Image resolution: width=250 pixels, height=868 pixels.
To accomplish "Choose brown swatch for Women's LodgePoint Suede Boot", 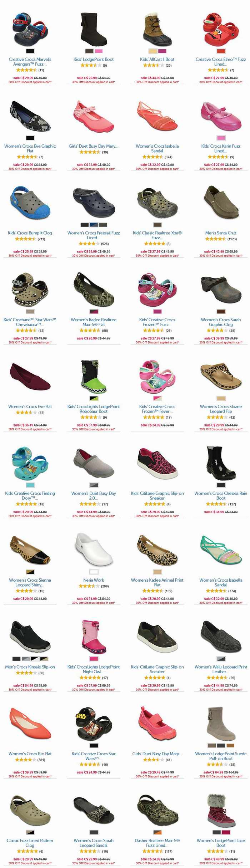I will [x=230, y=745].
